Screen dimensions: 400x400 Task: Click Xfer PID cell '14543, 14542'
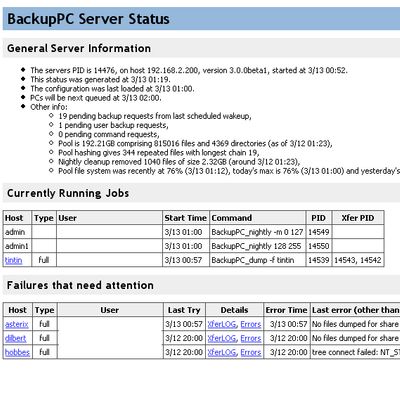click(358, 260)
